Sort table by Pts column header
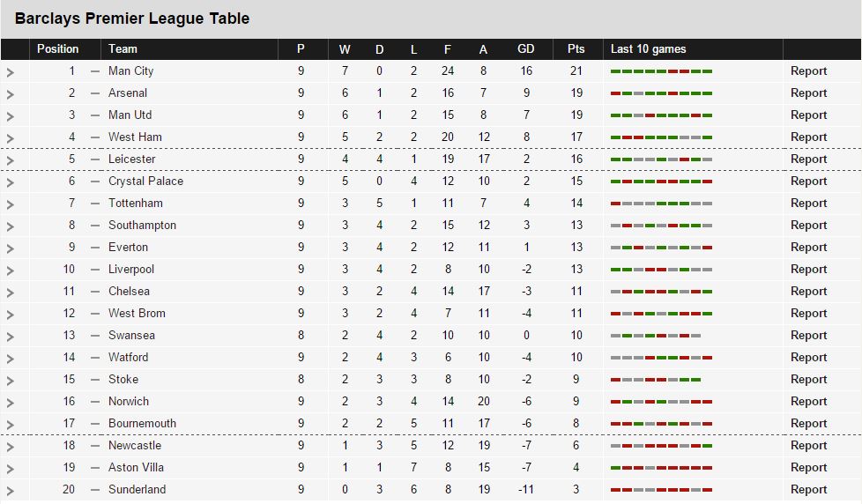This screenshot has height=504, width=862. point(576,49)
